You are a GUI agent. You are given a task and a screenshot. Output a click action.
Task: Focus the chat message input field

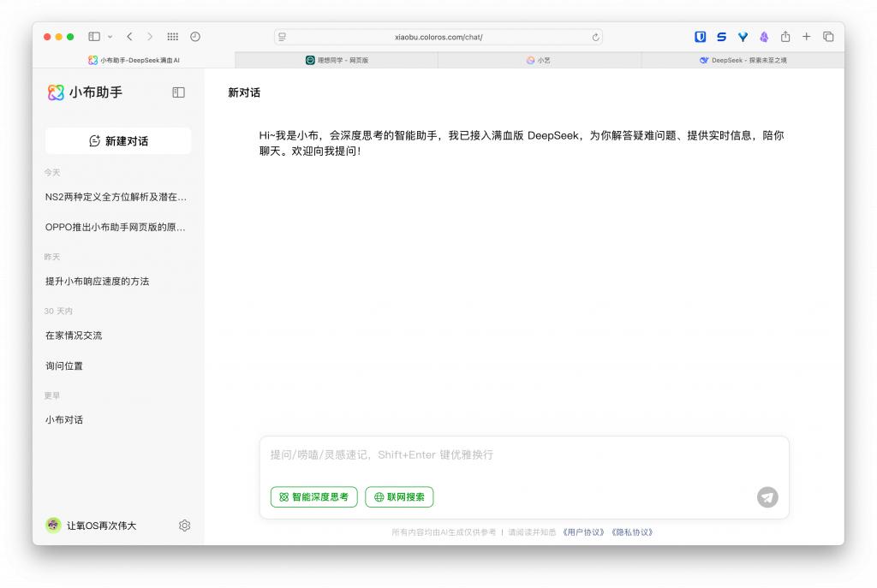coord(524,455)
